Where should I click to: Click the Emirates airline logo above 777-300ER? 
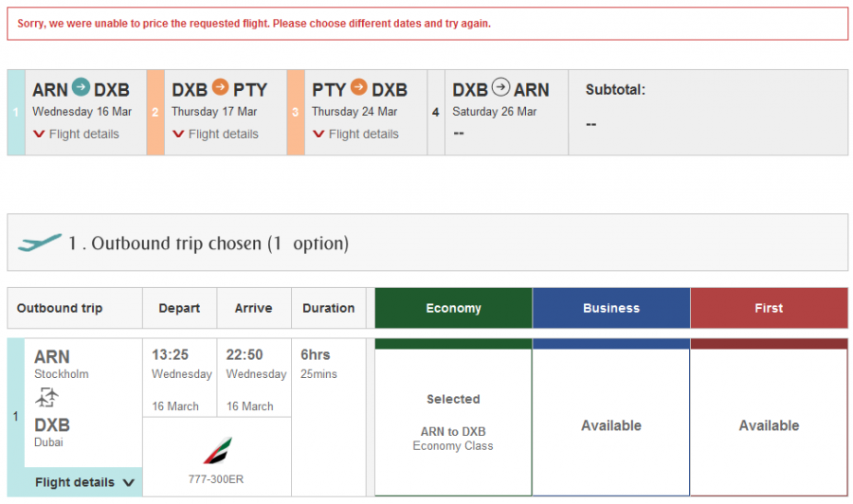pos(216,450)
